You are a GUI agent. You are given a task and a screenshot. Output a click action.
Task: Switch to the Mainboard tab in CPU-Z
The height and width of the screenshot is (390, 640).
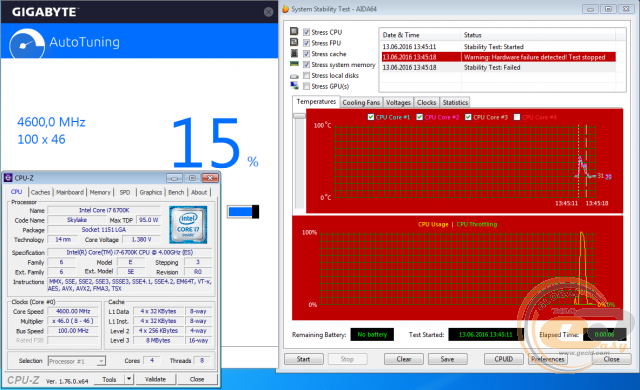(x=70, y=192)
